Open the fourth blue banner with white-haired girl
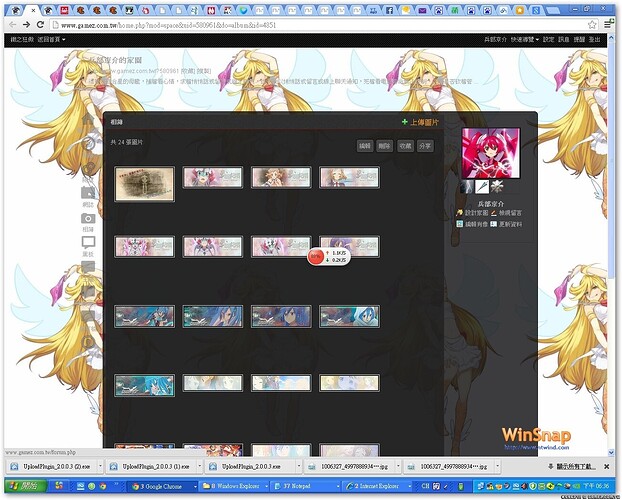The image size is (622, 500). point(349,316)
